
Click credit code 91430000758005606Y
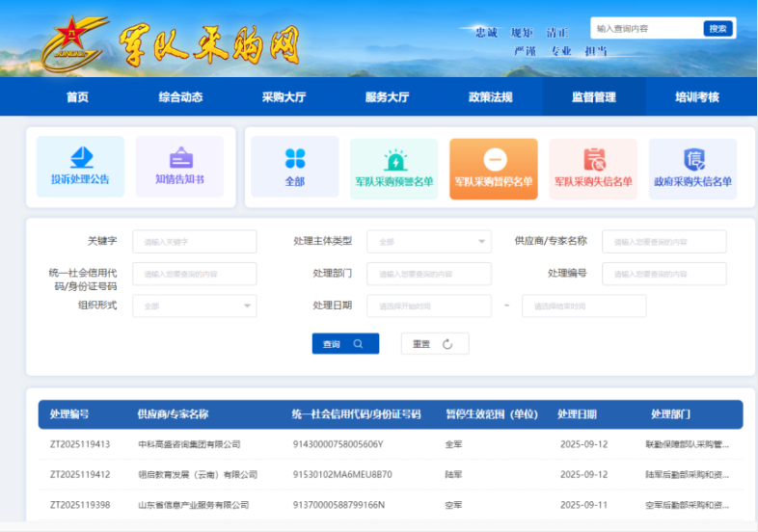point(338,444)
